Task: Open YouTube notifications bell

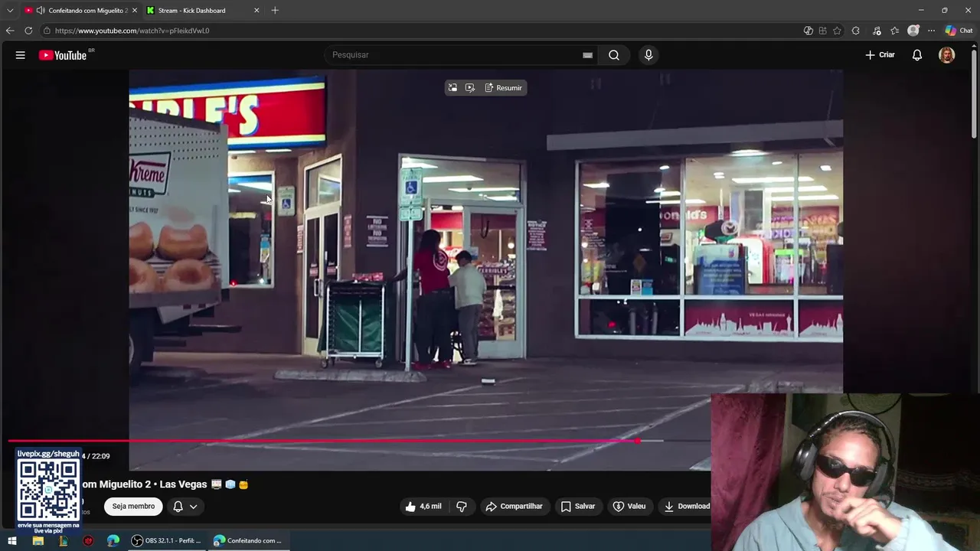Action: click(917, 55)
